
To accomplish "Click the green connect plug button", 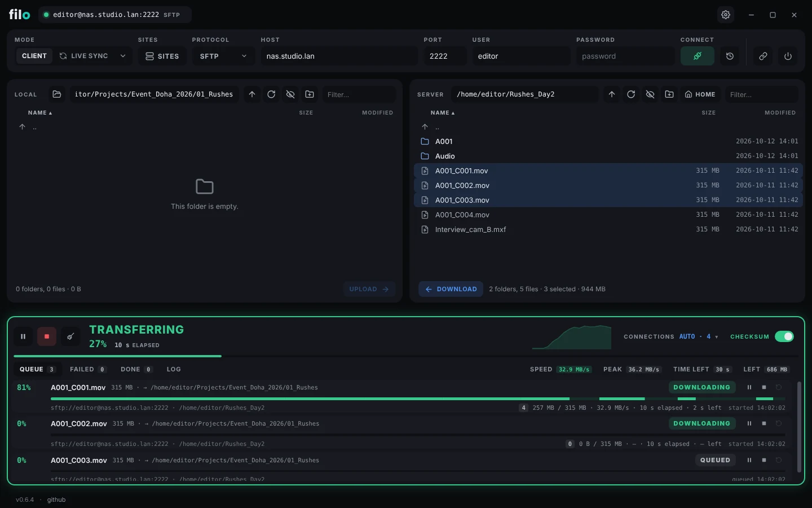I will 698,56.
